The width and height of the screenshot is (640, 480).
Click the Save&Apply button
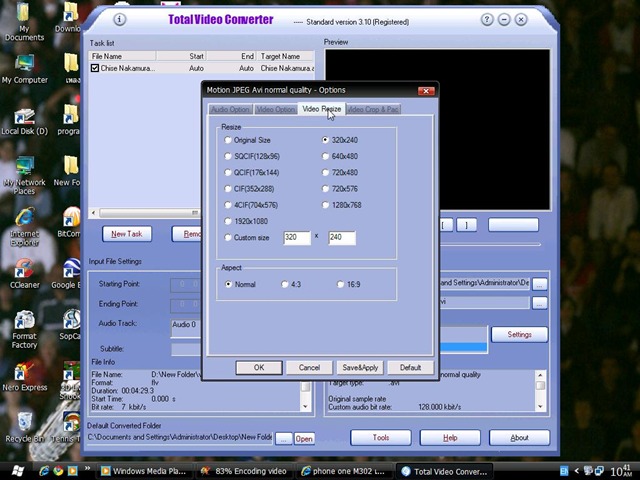point(360,367)
